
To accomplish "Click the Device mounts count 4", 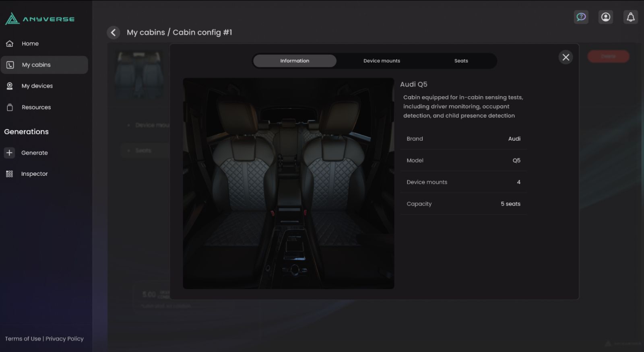I will point(518,182).
